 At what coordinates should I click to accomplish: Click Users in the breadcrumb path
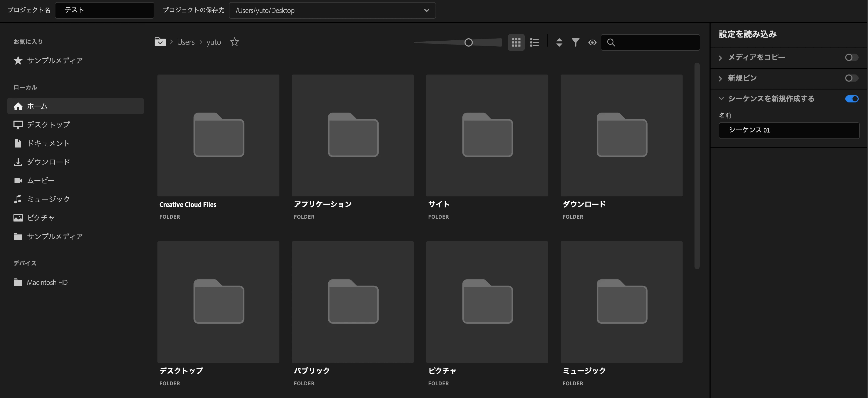tap(186, 42)
